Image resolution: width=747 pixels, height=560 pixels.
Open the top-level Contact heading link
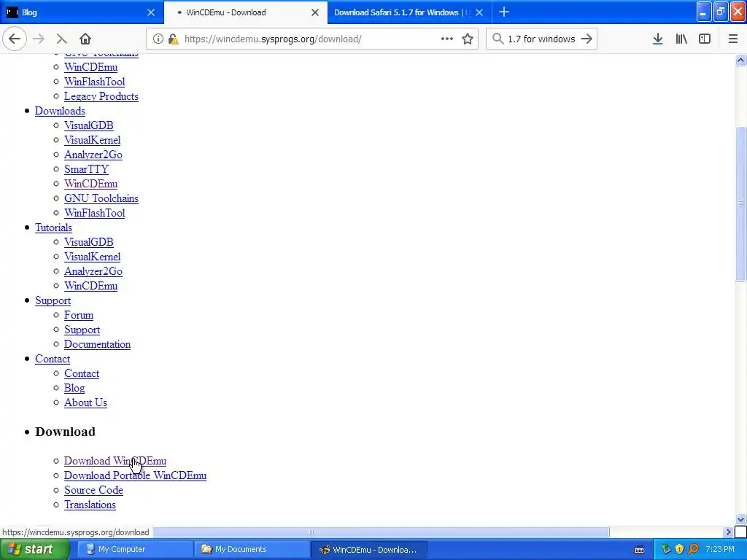53,359
